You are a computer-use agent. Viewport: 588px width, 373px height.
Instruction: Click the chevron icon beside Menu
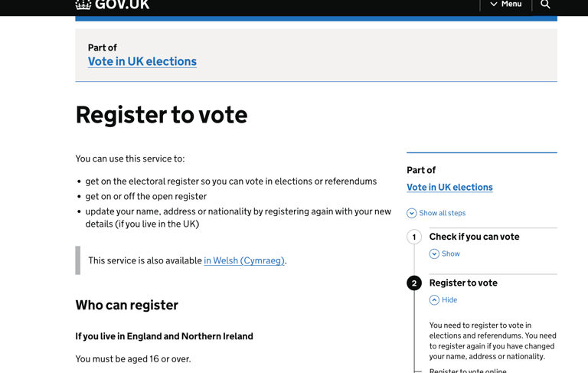[494, 4]
